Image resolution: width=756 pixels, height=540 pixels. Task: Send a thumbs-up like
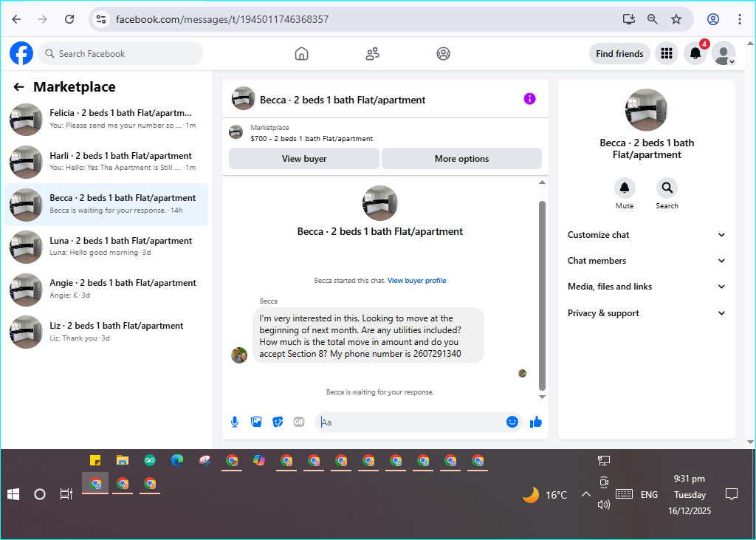tap(536, 423)
